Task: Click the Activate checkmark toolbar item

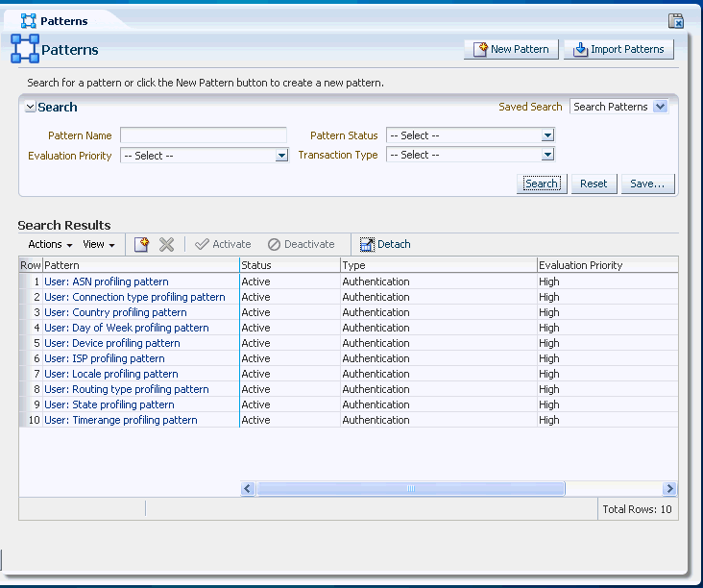Action: coord(223,245)
